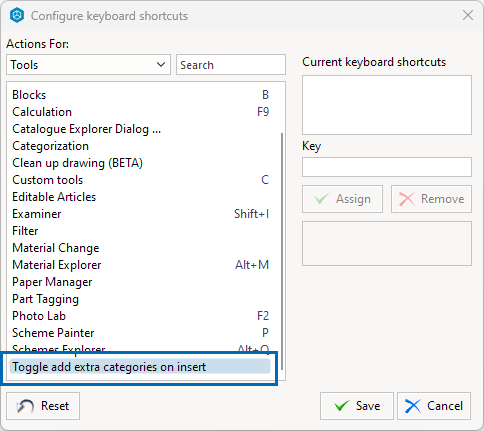The image size is (484, 431).
Task: Select Part Tagging action
Action: [140, 299]
